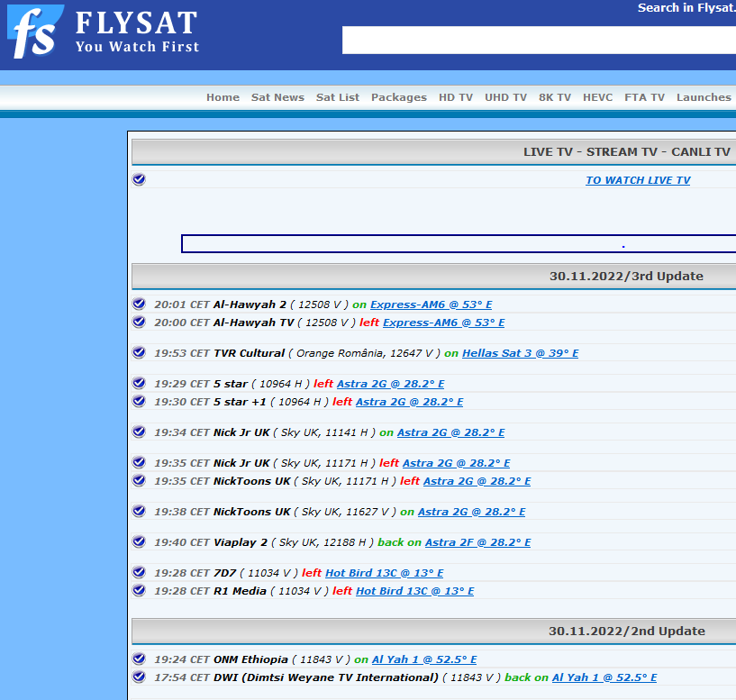Click check icon for Al-Hawyah TV row
The height and width of the screenshot is (700, 736).
point(139,321)
